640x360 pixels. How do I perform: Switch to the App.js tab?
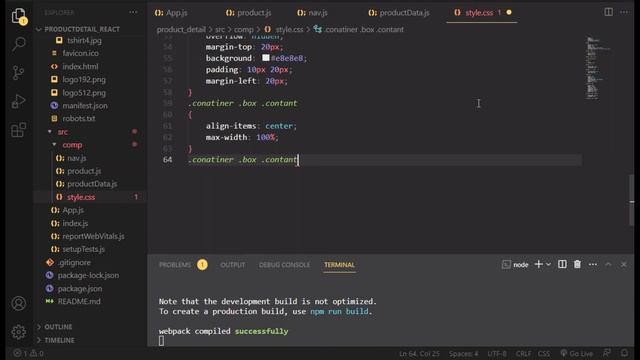(171, 13)
